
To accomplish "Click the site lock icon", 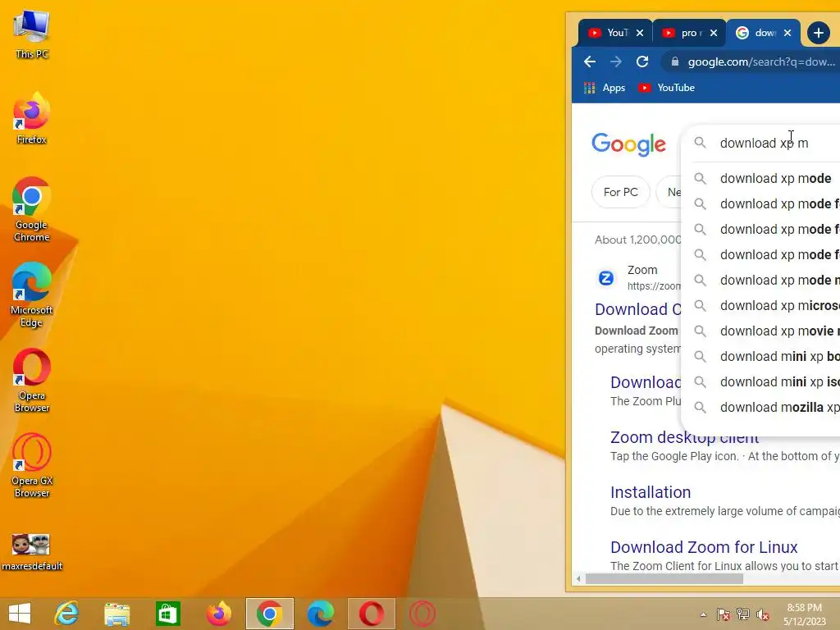I will point(675,62).
